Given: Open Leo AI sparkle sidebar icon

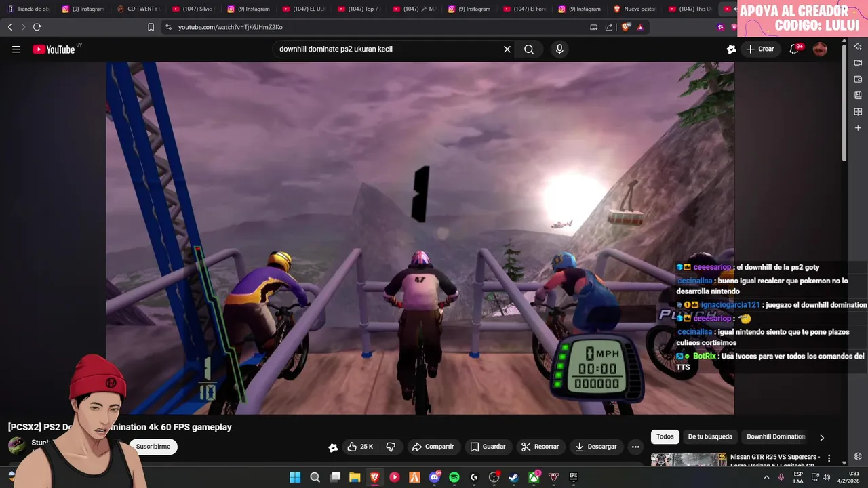Looking at the screenshot, I should tap(858, 47).
